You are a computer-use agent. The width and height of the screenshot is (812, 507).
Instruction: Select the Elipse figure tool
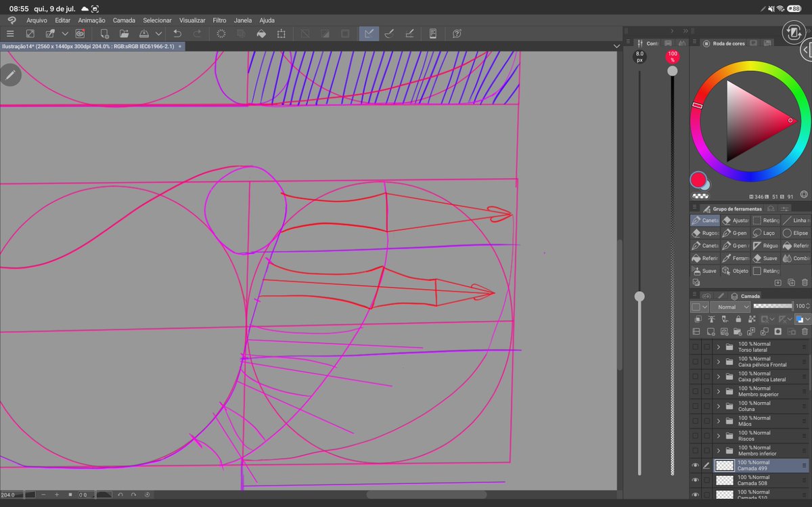[x=796, y=233]
